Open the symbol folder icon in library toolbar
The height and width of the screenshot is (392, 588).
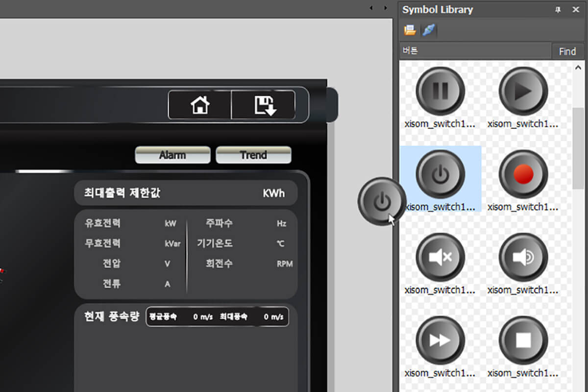[x=410, y=30]
